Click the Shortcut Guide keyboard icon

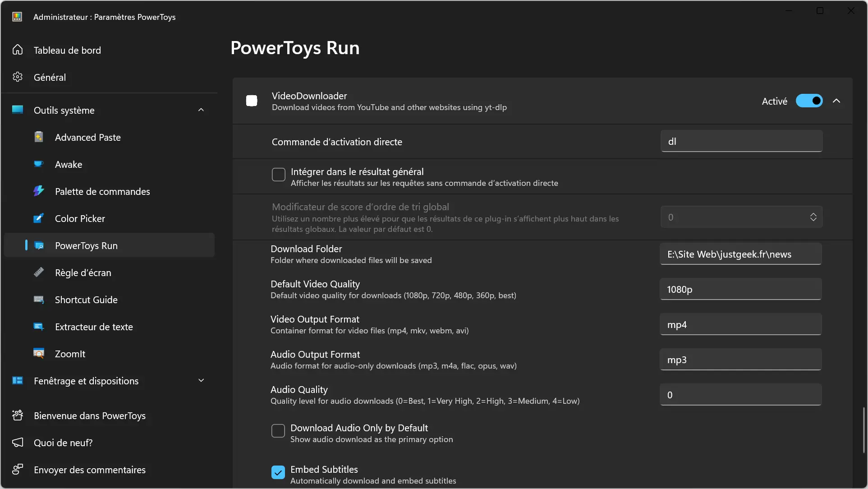click(39, 299)
